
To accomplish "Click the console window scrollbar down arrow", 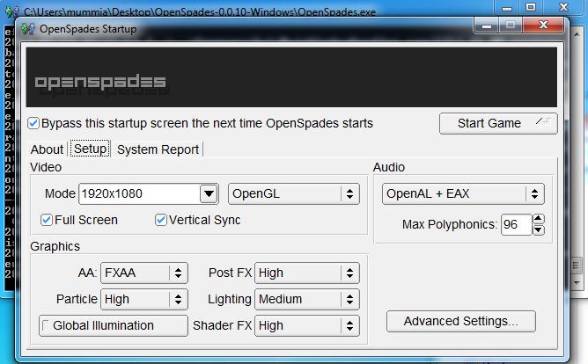I will point(577,283).
